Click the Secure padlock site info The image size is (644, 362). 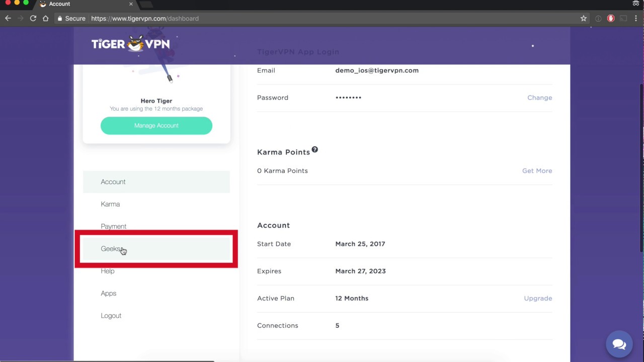pos(71,18)
